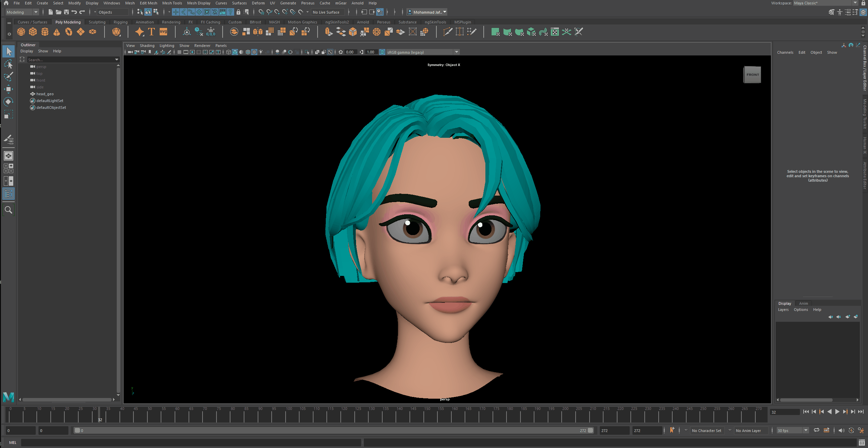Toggle the loop playback icon
Image resolution: width=868 pixels, height=448 pixels.
(x=816, y=430)
